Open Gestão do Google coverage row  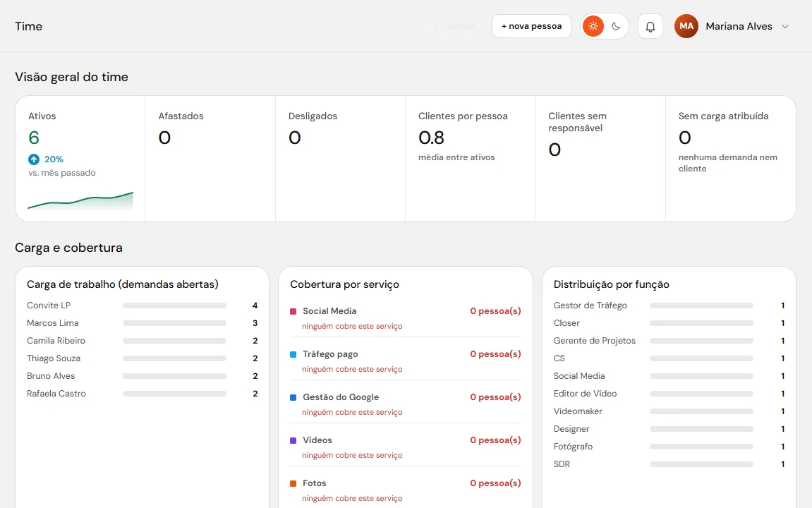coord(406,404)
